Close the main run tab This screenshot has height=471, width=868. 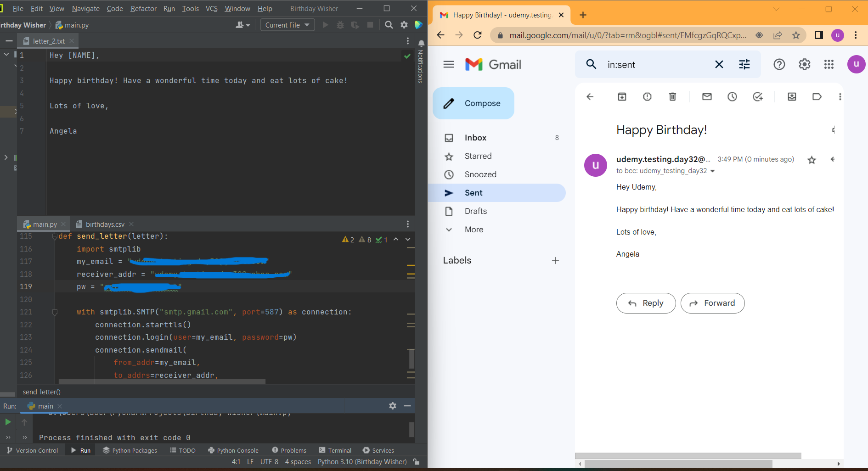point(60,406)
